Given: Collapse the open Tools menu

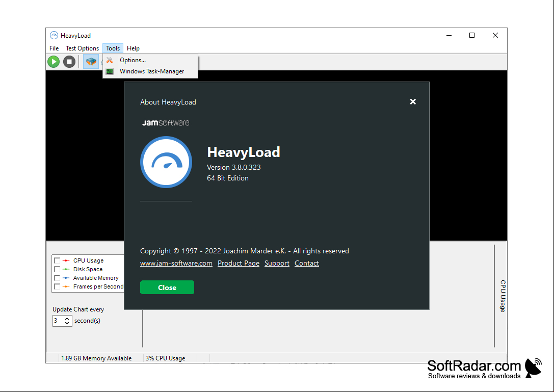Looking at the screenshot, I should 113,48.
